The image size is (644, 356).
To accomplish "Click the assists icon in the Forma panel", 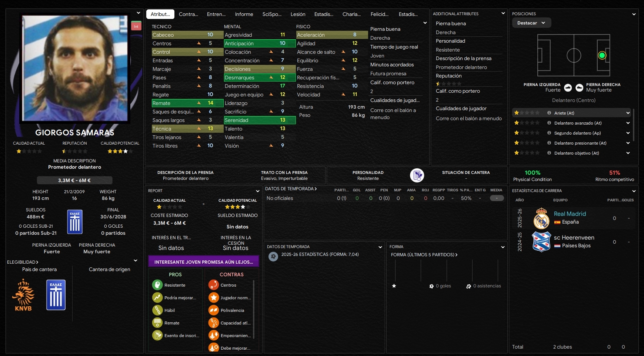I will (469, 286).
